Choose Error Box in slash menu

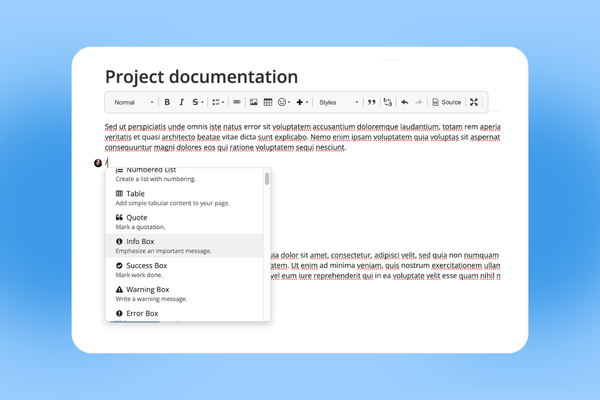tap(184, 314)
